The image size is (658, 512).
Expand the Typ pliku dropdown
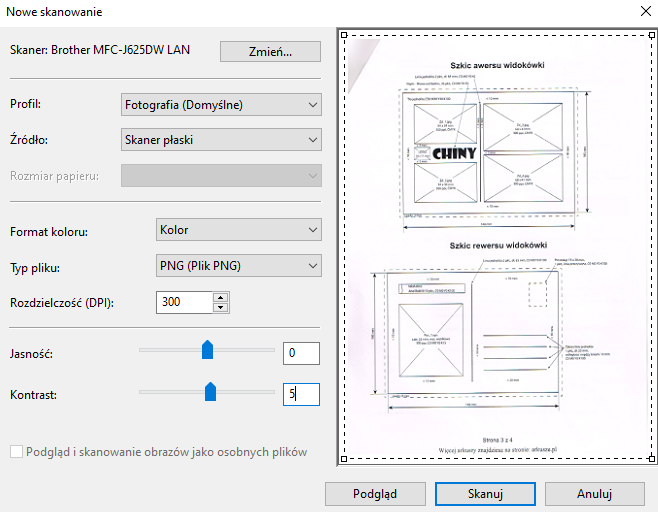(x=238, y=266)
